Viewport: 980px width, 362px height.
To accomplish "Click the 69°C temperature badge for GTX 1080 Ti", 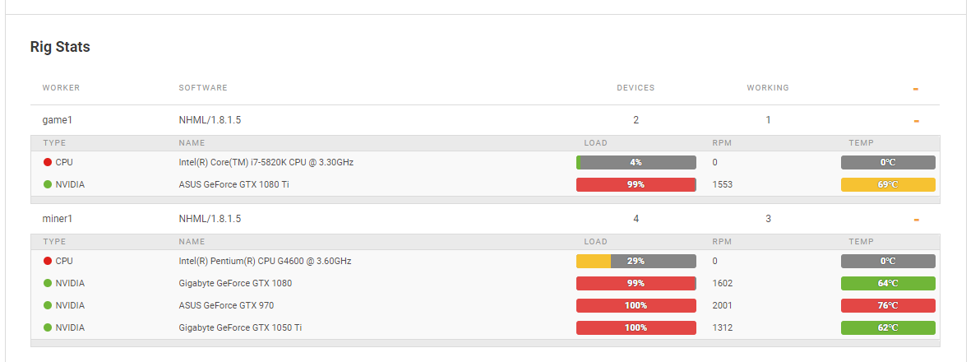I will [x=888, y=184].
